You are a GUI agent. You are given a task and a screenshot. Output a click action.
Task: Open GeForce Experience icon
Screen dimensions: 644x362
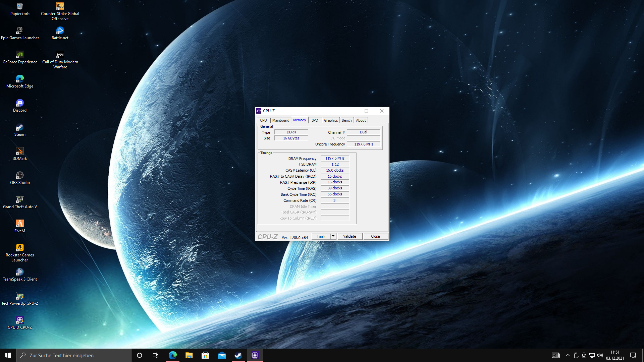20,55
